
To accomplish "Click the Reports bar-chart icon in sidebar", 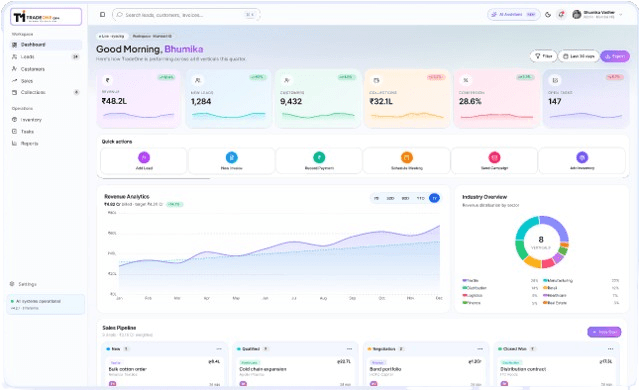I will tap(15, 143).
